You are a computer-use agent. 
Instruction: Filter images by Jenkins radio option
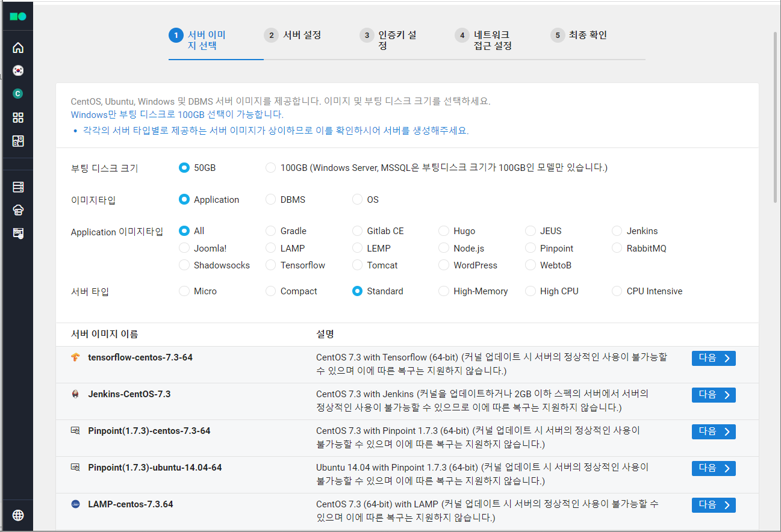pyautogui.click(x=617, y=231)
